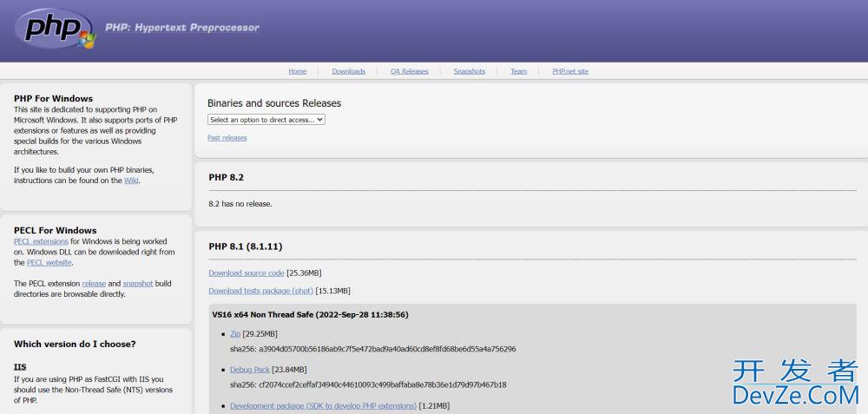Download the Zip for VS16 x64 NTS
The height and width of the screenshot is (414, 868).
(x=235, y=334)
